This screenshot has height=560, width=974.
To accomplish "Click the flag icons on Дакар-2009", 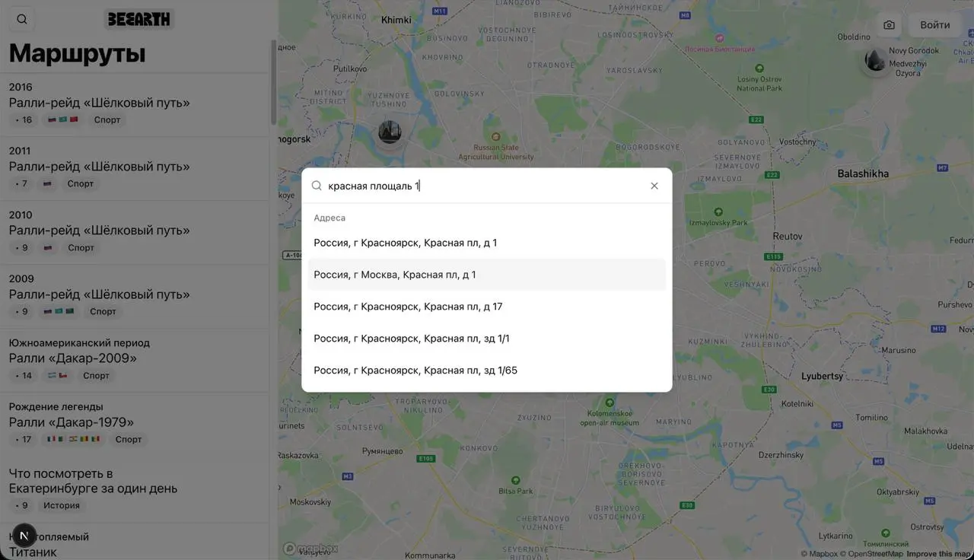I will click(x=58, y=375).
